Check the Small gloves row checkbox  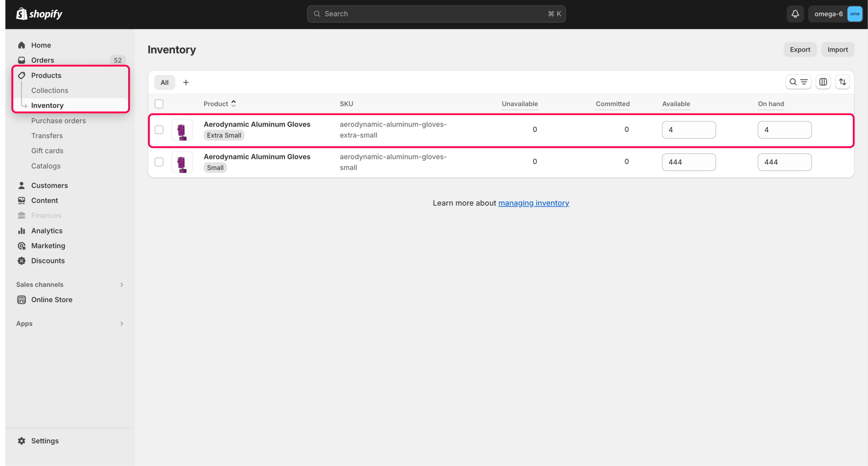(159, 162)
